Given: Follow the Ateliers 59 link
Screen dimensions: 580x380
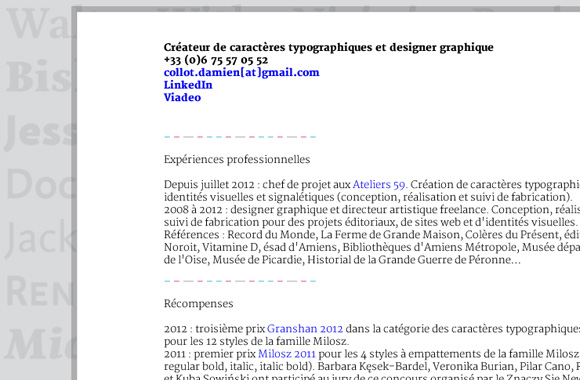Looking at the screenshot, I should (x=379, y=184).
